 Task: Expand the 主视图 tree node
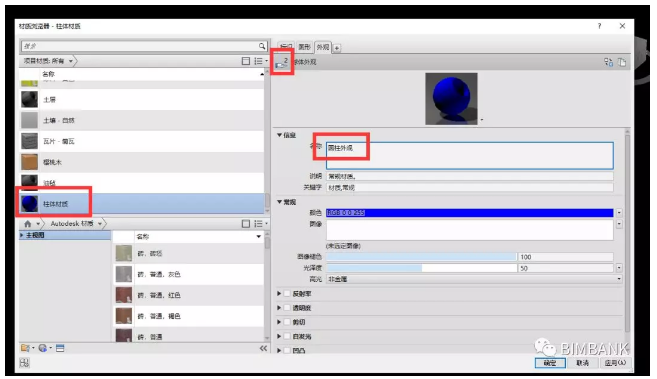22,235
